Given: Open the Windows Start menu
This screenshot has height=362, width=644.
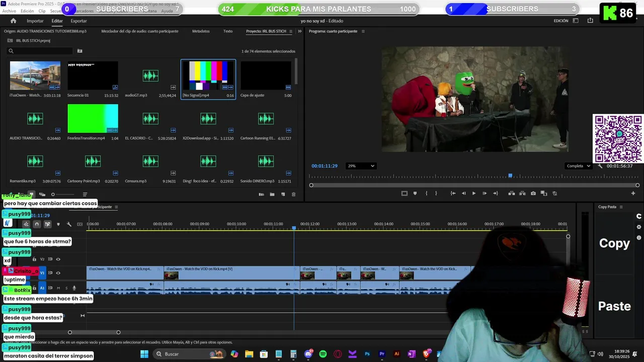Looking at the screenshot, I should point(144,354).
